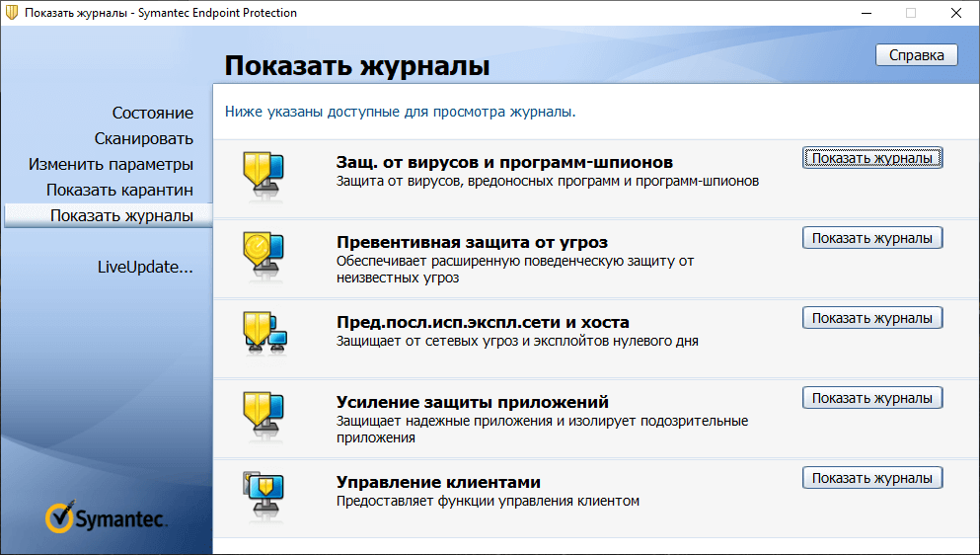Open Состояние in the left menu
This screenshot has height=555, width=980.
click(x=153, y=113)
